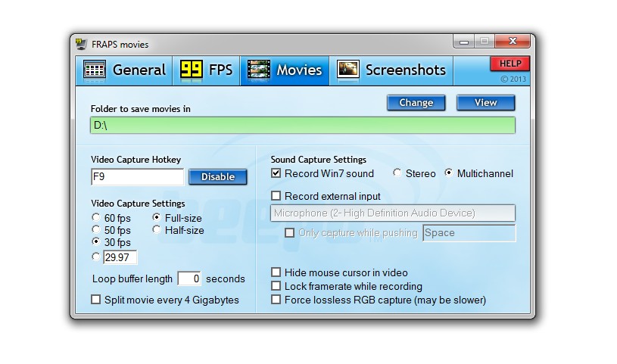This screenshot has width=617, height=364.
Task: Click View to open movie folder
Action: (x=485, y=103)
